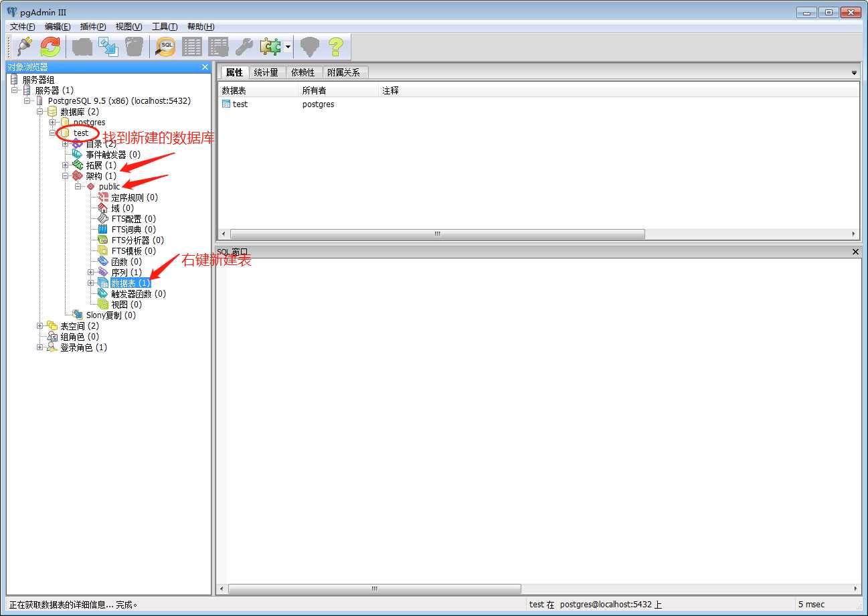Viewport: 868px width, 616px height.
Task: Switch to the 依赖性 tab
Action: click(303, 72)
